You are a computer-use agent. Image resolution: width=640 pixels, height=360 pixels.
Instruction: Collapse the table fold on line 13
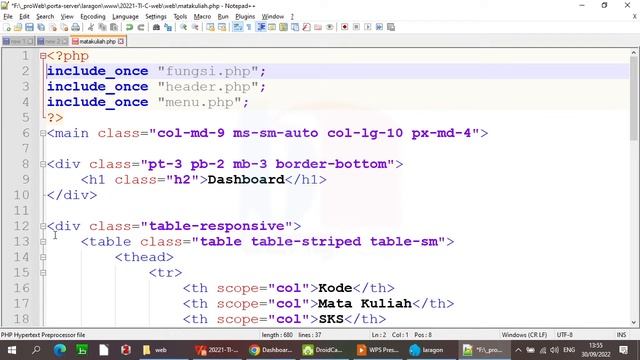43,242
